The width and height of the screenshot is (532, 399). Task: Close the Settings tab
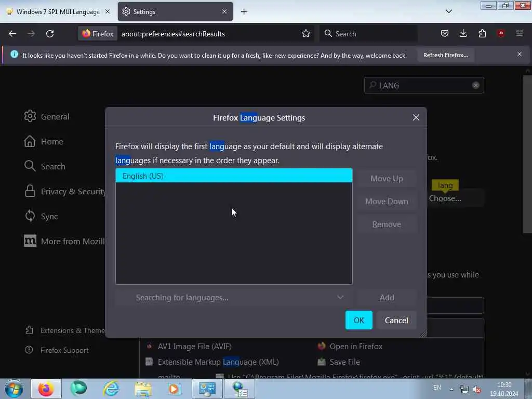coord(224,11)
